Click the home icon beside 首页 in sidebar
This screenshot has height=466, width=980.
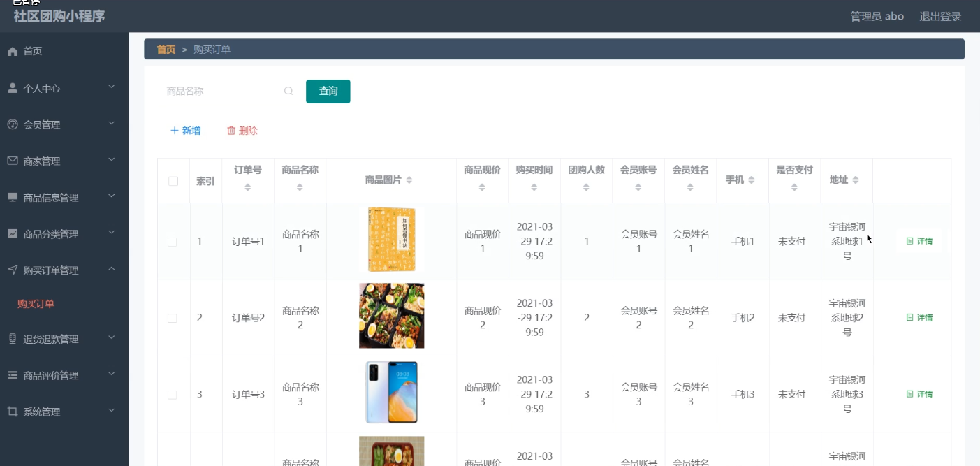pyautogui.click(x=13, y=51)
